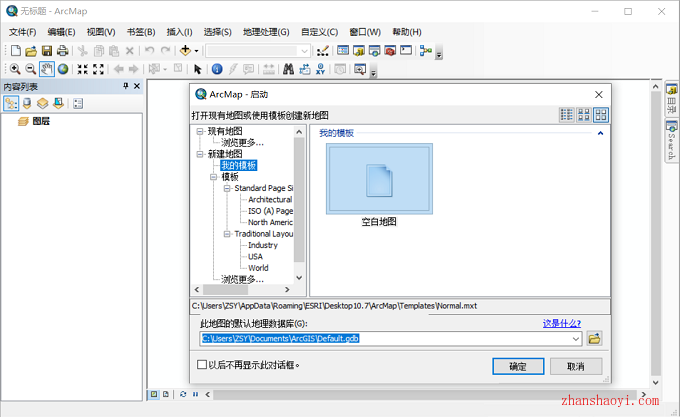680x417 pixels.
Task: Save the map with floppy icon
Action: 47,51
